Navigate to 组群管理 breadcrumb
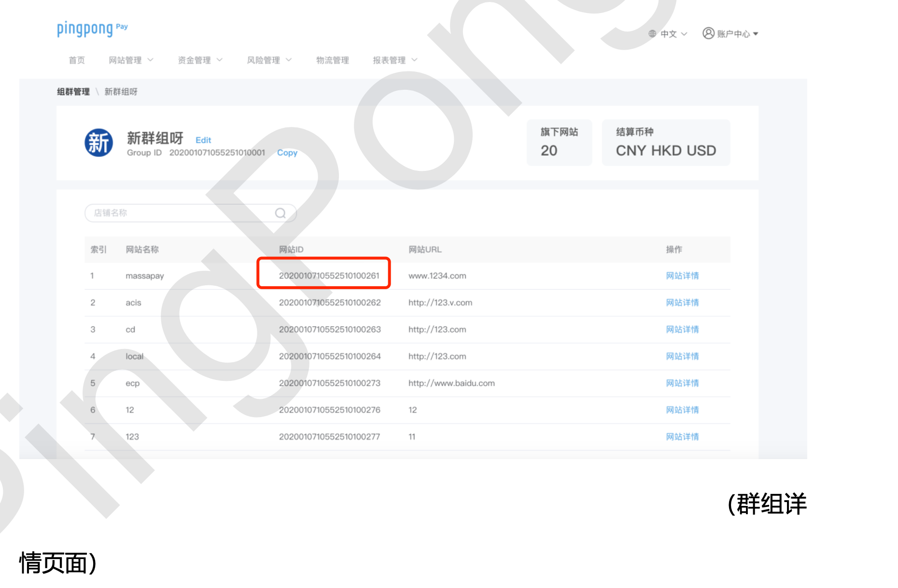This screenshot has width=898, height=588. tap(73, 92)
